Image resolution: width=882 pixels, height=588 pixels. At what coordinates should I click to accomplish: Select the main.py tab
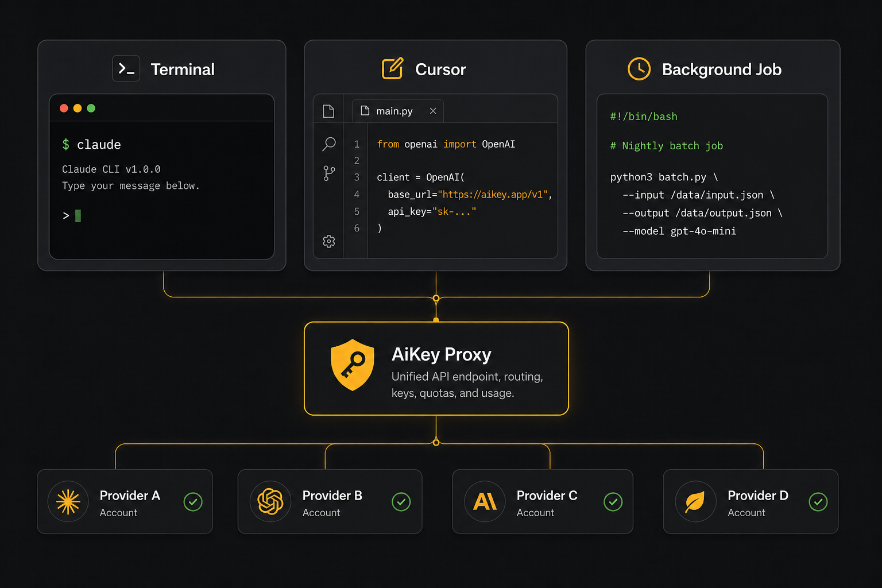[x=398, y=111]
